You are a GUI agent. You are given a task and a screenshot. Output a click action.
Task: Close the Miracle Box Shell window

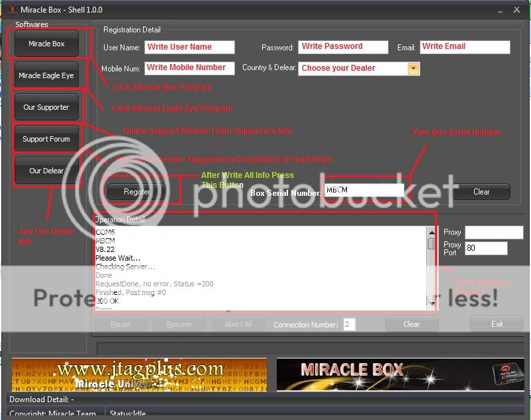pos(516,10)
